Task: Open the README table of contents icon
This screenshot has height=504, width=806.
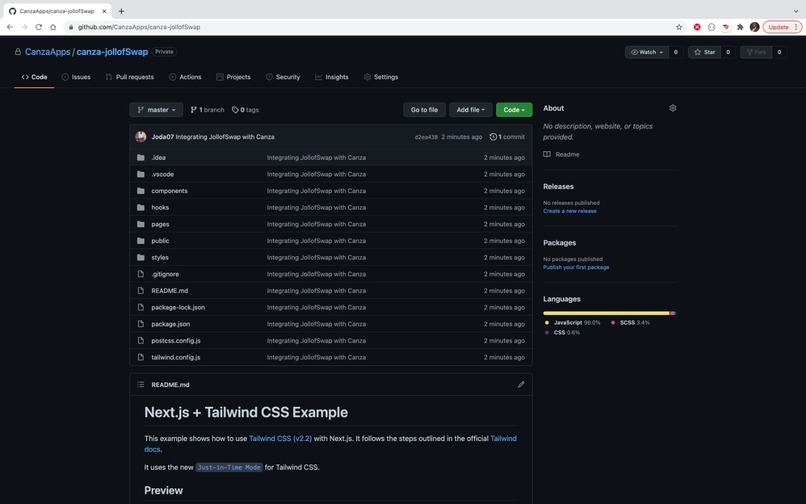Action: tap(140, 384)
